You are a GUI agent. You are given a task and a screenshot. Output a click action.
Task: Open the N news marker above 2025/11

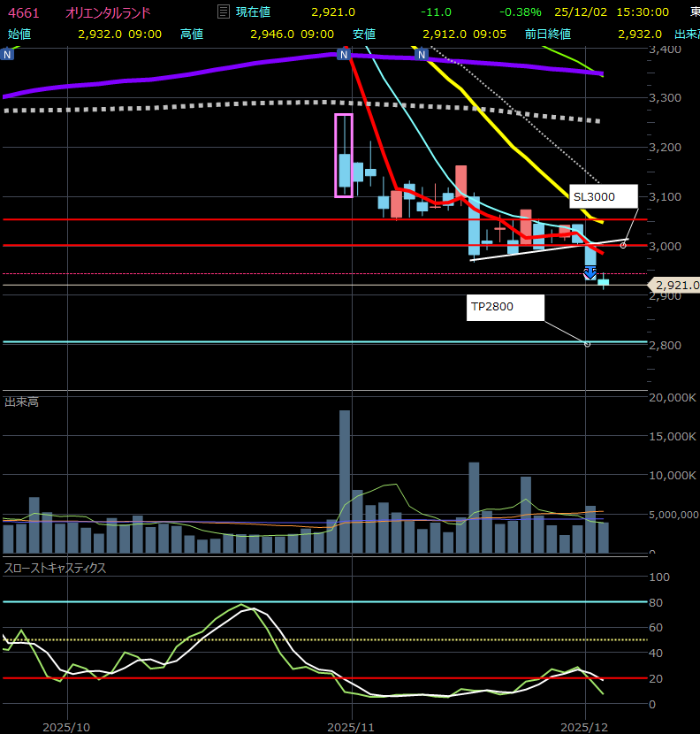(x=343, y=54)
